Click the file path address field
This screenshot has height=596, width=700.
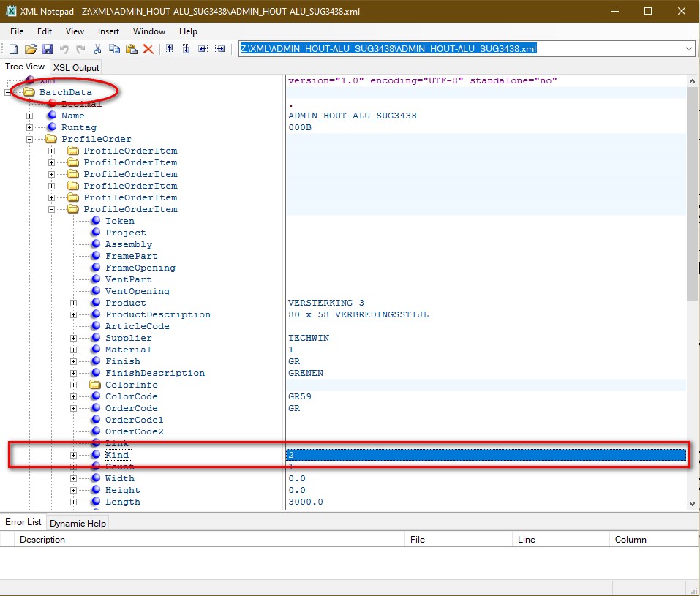(x=462, y=49)
